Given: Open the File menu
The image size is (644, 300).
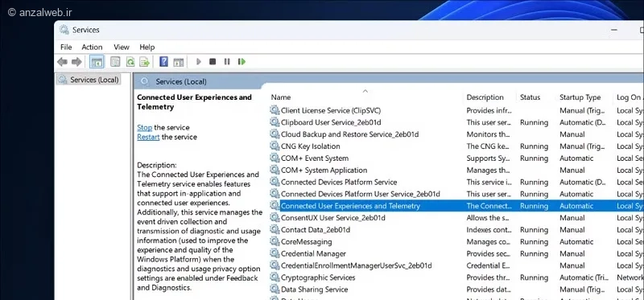Looking at the screenshot, I should point(66,47).
